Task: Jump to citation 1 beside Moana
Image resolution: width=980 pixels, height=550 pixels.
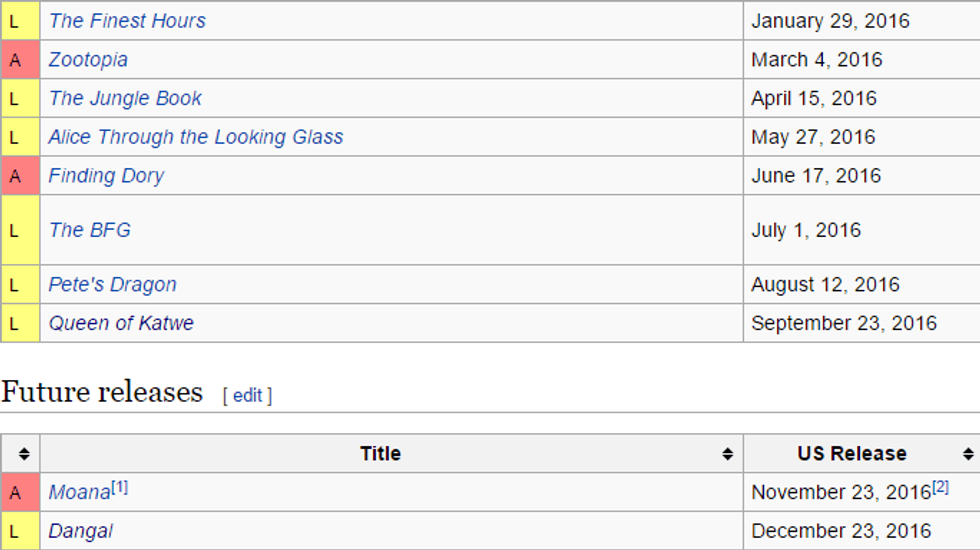Action: [x=120, y=488]
